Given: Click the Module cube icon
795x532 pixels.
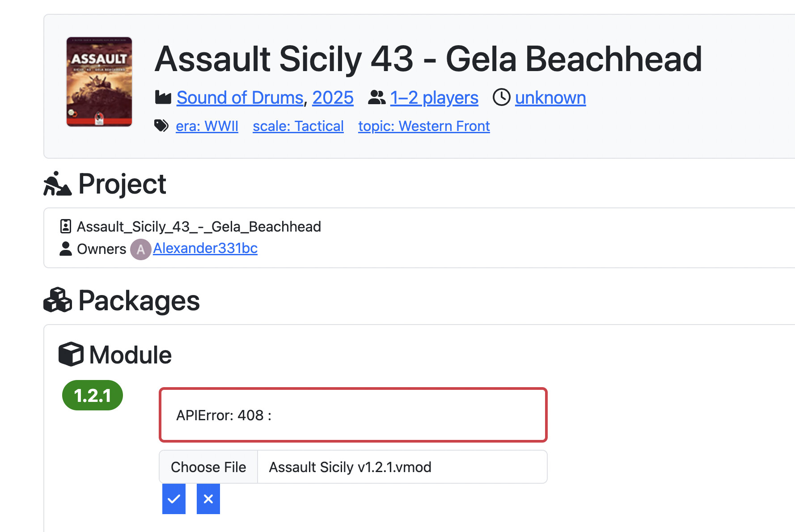Looking at the screenshot, I should point(71,355).
